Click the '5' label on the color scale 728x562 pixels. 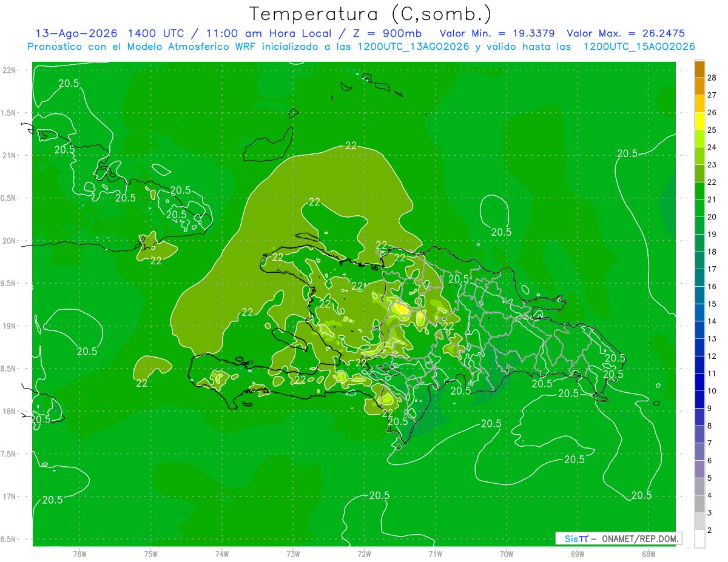pos(710,478)
